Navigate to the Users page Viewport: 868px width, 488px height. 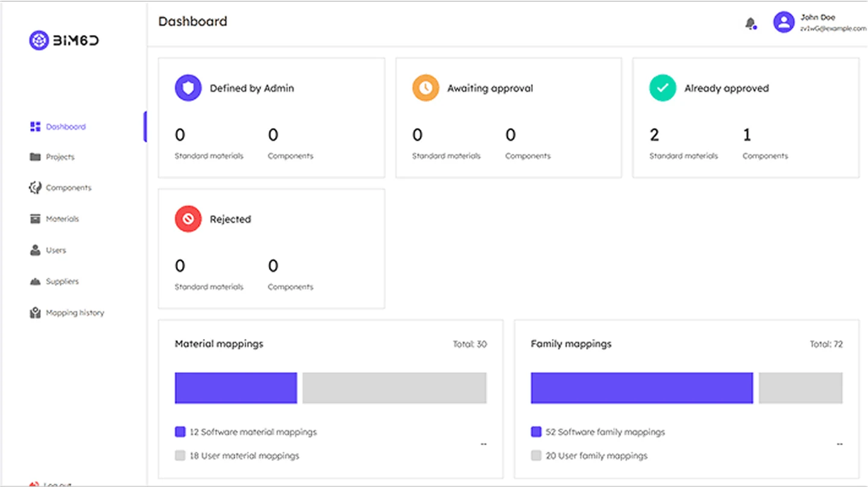[x=55, y=250]
